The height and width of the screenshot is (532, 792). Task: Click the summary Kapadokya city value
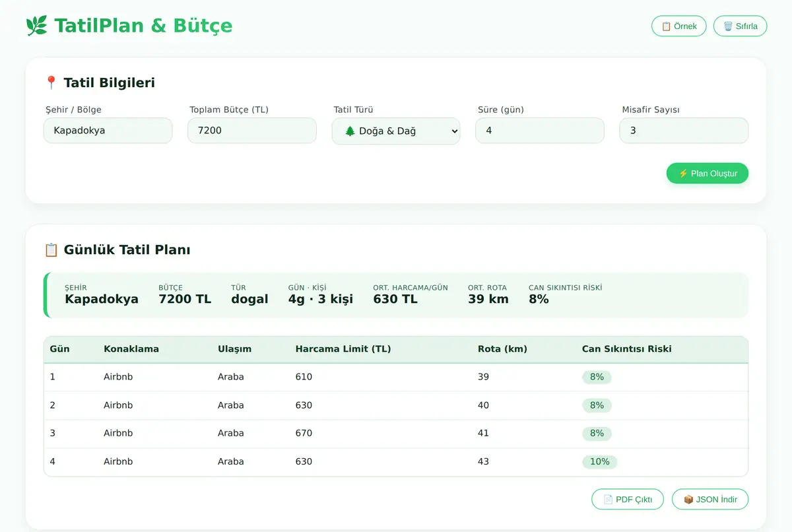(x=102, y=299)
